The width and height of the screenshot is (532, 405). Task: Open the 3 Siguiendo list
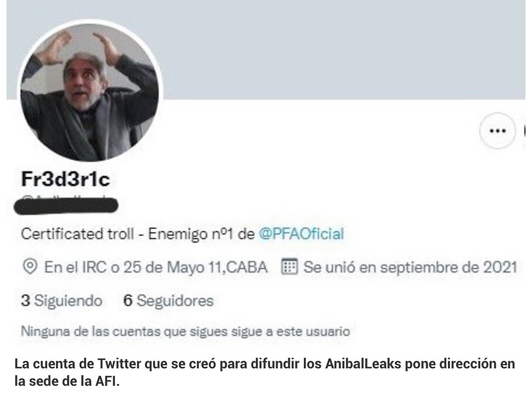62,301
